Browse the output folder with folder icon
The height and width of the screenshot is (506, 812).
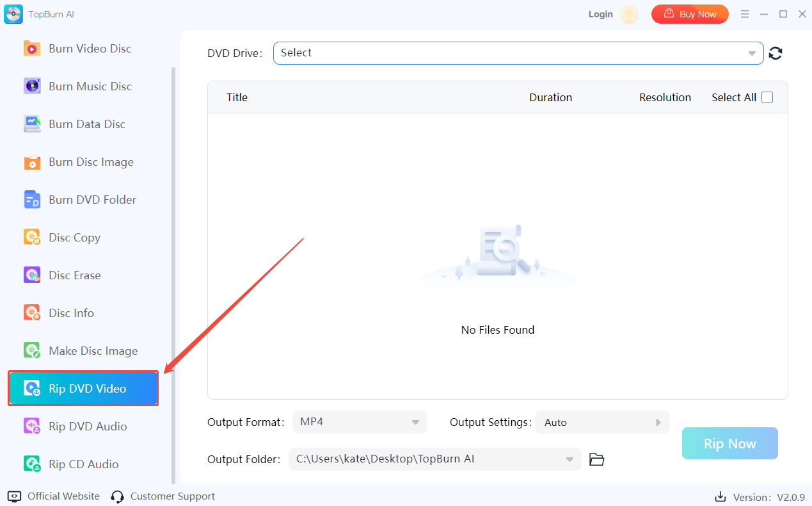point(596,459)
